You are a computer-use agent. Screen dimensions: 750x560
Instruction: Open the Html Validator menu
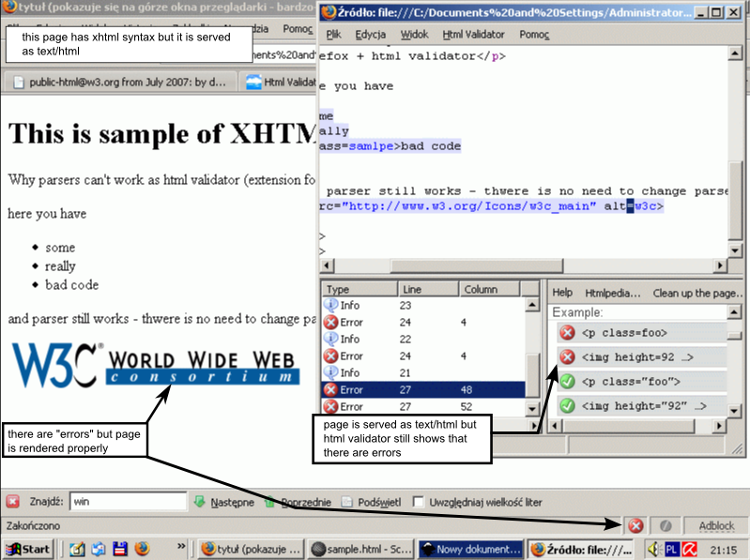pyautogui.click(x=473, y=35)
